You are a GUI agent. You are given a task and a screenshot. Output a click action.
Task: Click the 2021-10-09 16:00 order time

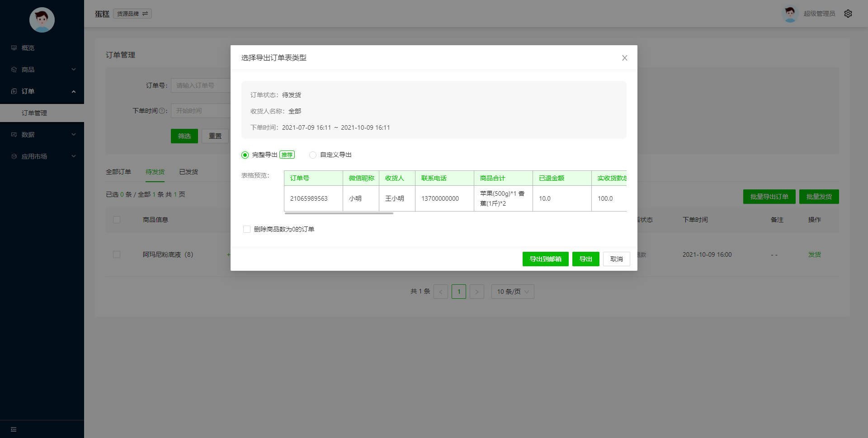[707, 254]
